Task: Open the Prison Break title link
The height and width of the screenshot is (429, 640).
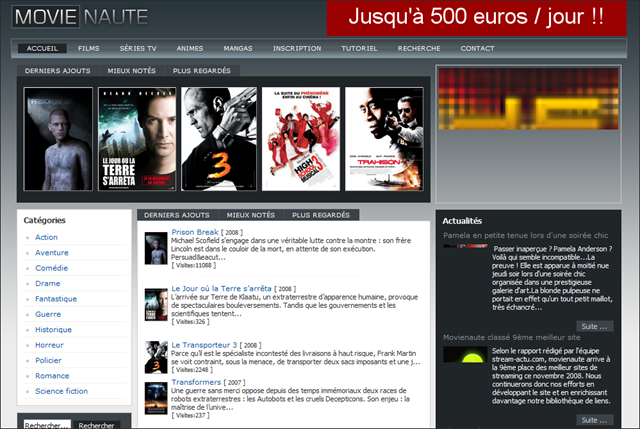Action: coord(195,232)
